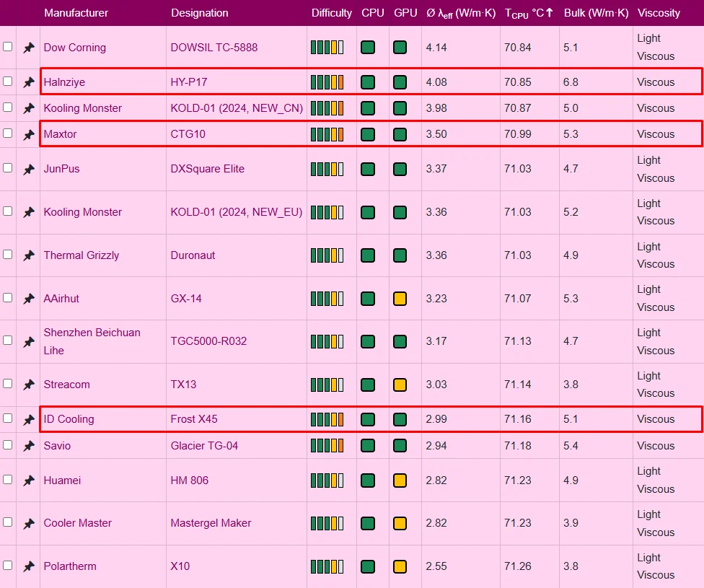Open the TGC5000-R032 designation link
Image resolution: width=704 pixels, height=588 pixels.
click(208, 341)
